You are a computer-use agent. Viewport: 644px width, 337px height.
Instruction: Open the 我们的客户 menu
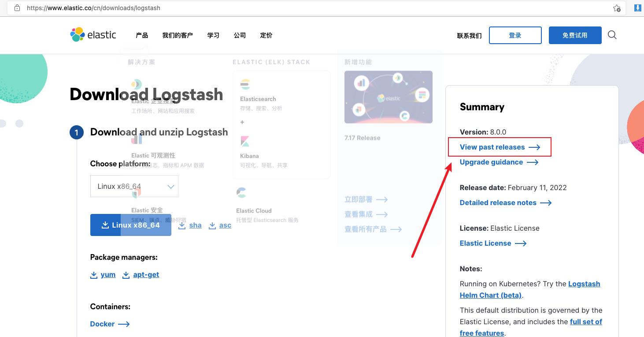(x=178, y=35)
